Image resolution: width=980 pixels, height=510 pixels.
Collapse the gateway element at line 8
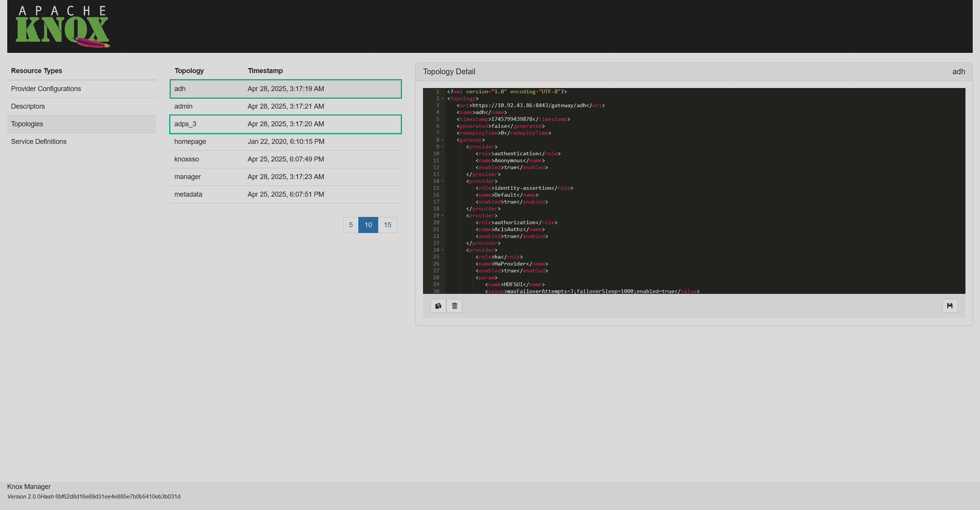coord(443,140)
